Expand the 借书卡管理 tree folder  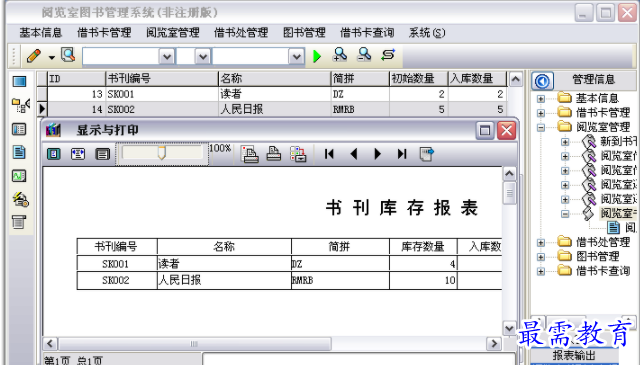541,113
